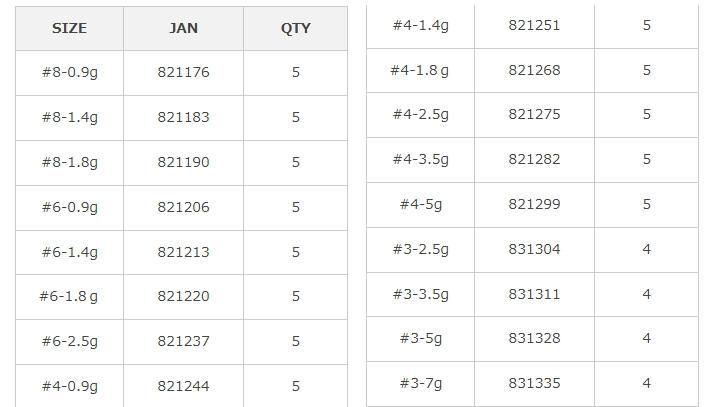Select the #4-2.5g size cell
This screenshot has width=713, height=407.
point(420,114)
